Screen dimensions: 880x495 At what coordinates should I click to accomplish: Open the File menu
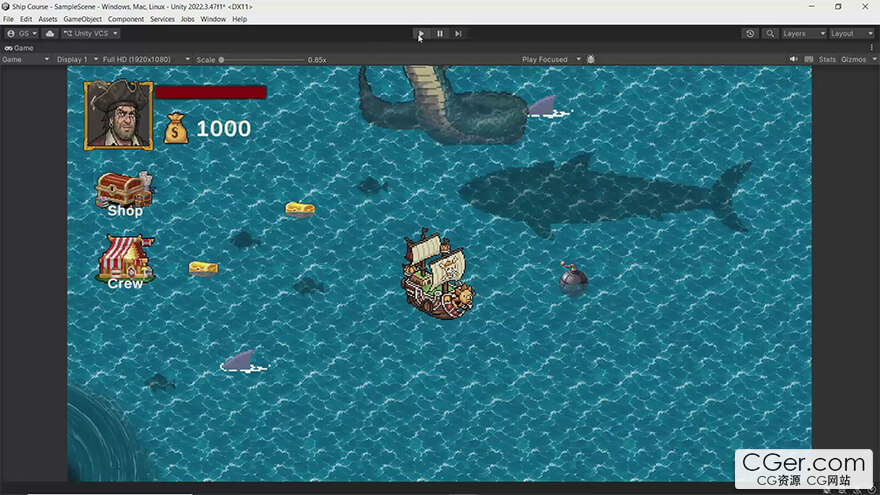[8, 19]
